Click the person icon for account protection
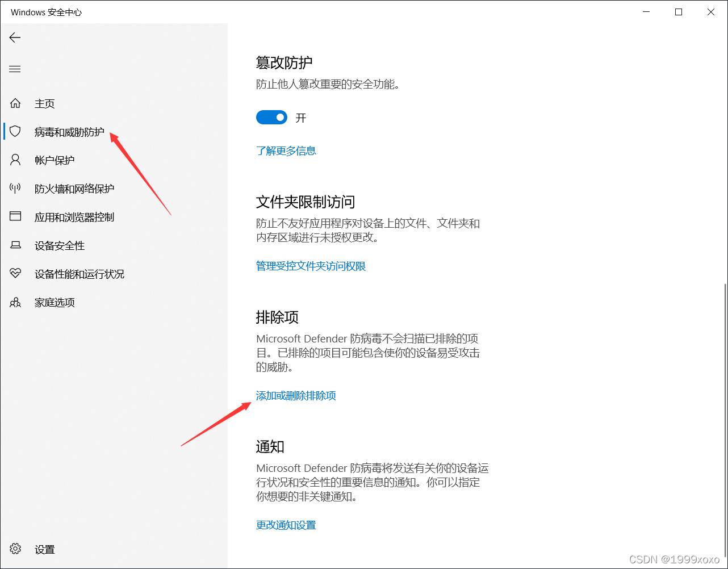Screen dimensions: 728x569 15,160
